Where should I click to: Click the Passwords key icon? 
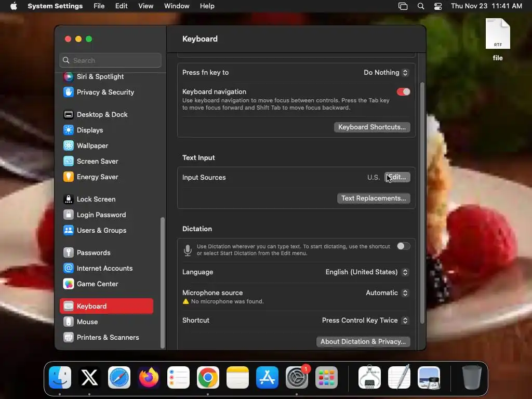pyautogui.click(x=69, y=253)
